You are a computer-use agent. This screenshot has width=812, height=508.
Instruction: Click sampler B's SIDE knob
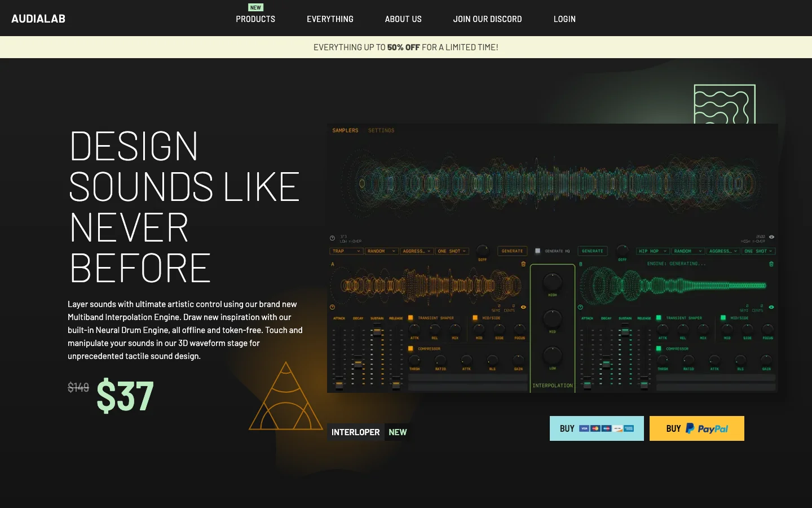747,329
